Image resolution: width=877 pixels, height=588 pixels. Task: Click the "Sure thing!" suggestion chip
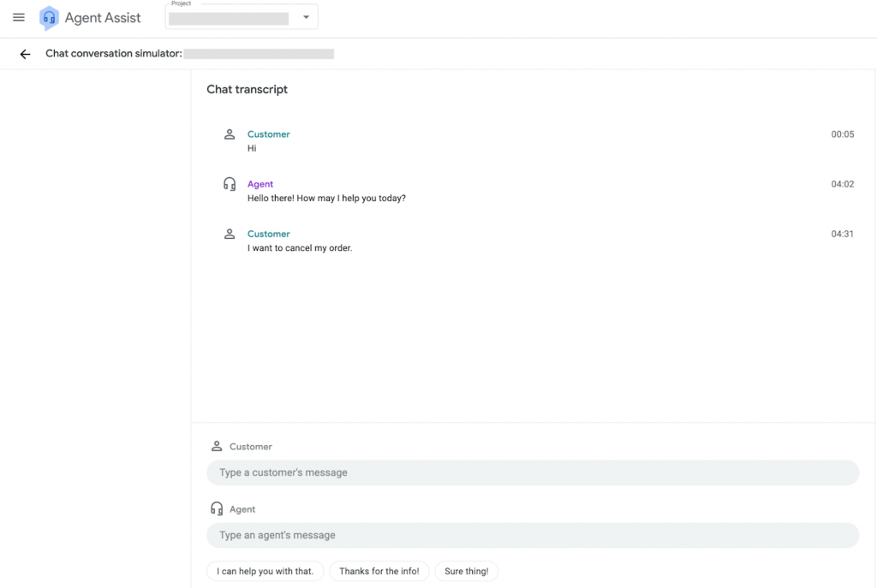point(466,571)
